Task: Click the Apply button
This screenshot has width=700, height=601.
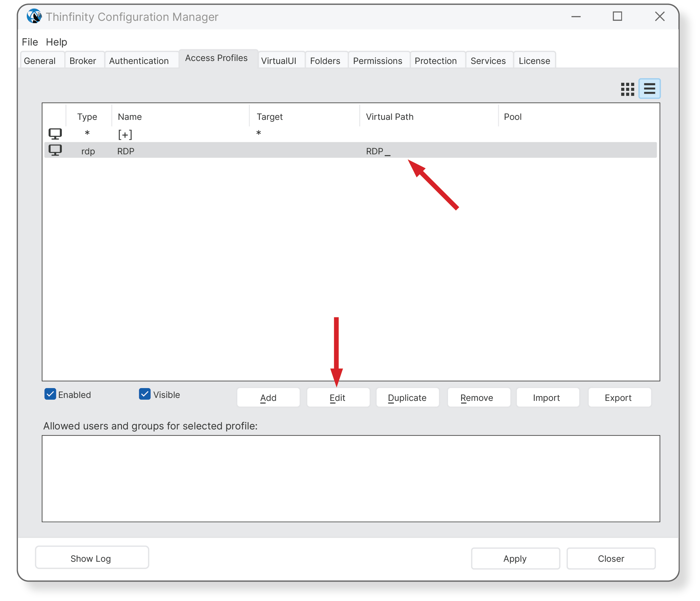Action: [515, 558]
